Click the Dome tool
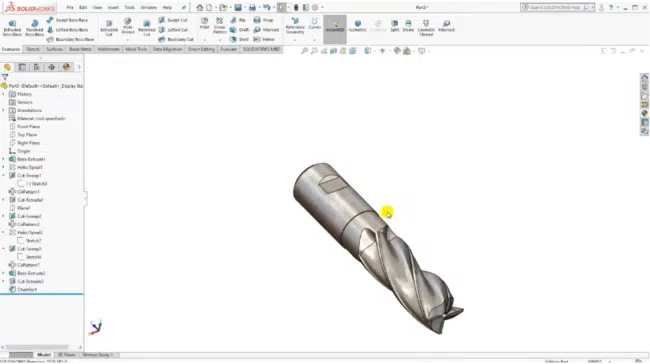The width and height of the screenshot is (650, 364). [x=408, y=26]
